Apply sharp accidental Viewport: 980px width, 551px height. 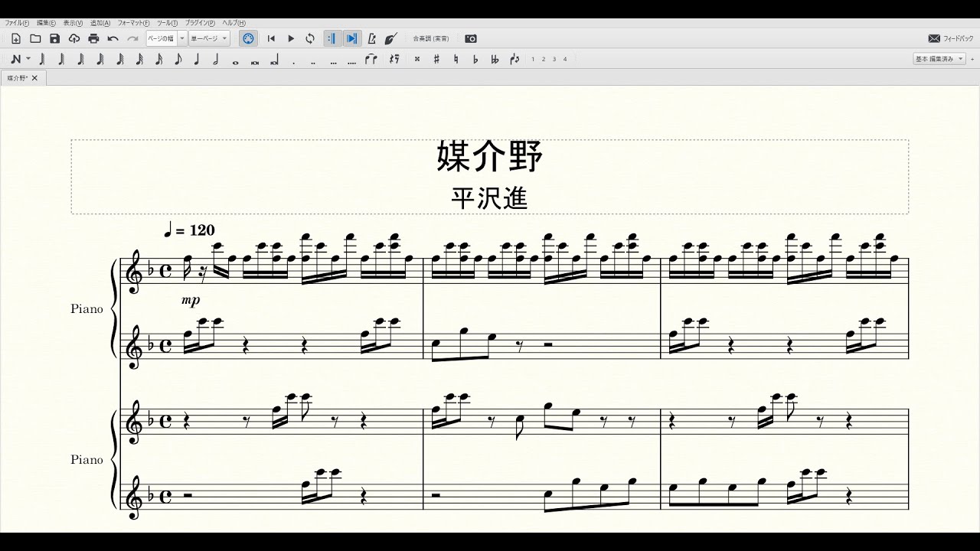click(x=436, y=59)
